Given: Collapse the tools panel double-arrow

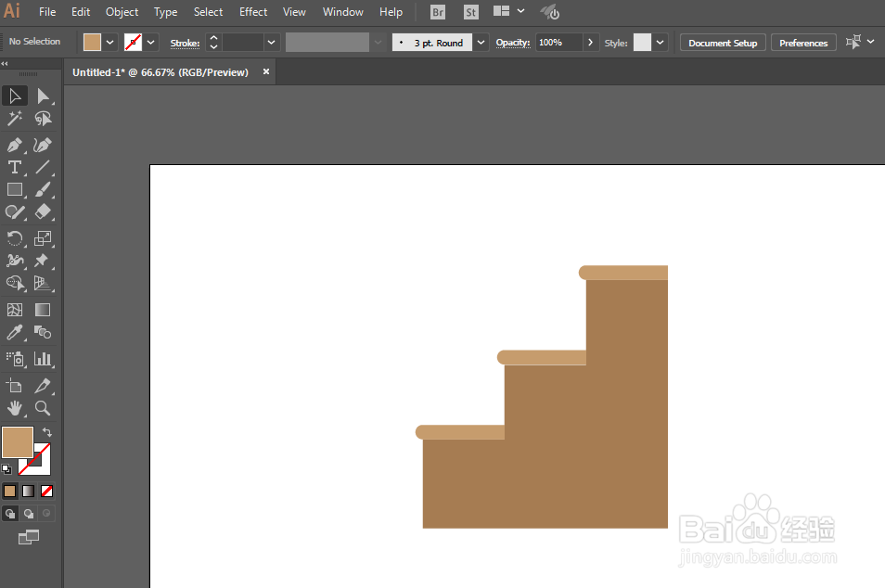Looking at the screenshot, I should [5, 64].
